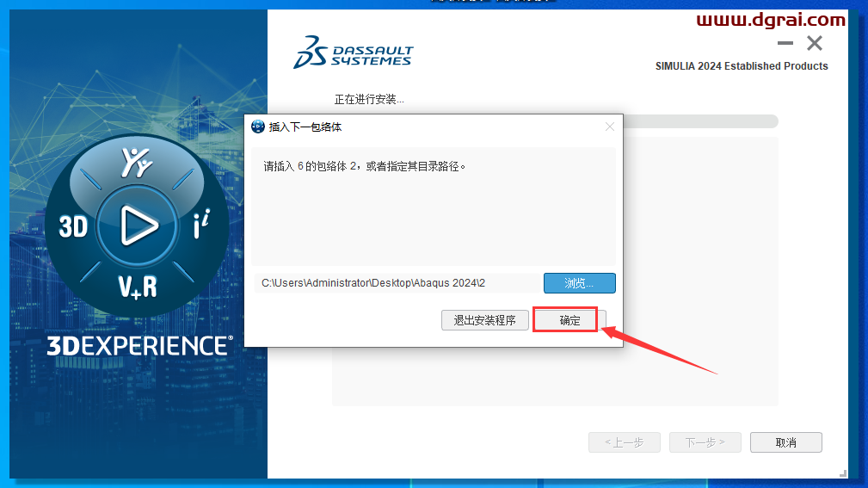Click the globe icon in dialog title

pos(258,127)
